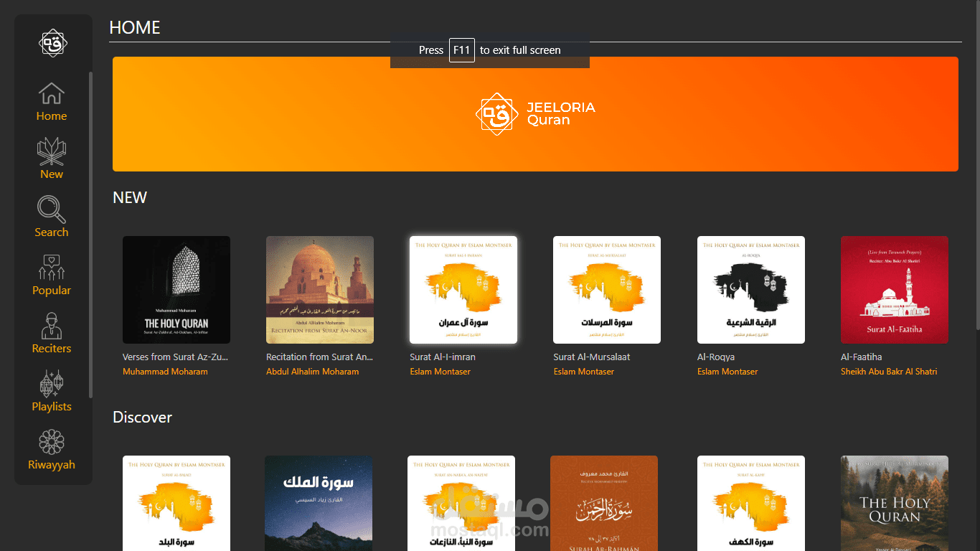Open the Playlists lanterns icon
The height and width of the screenshot is (551, 980).
pos(52,384)
